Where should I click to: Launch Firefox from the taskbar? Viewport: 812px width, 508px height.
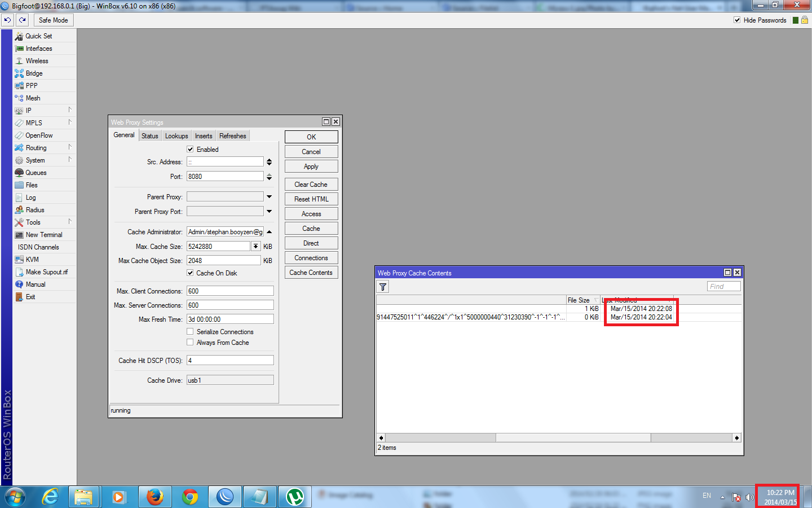click(155, 497)
